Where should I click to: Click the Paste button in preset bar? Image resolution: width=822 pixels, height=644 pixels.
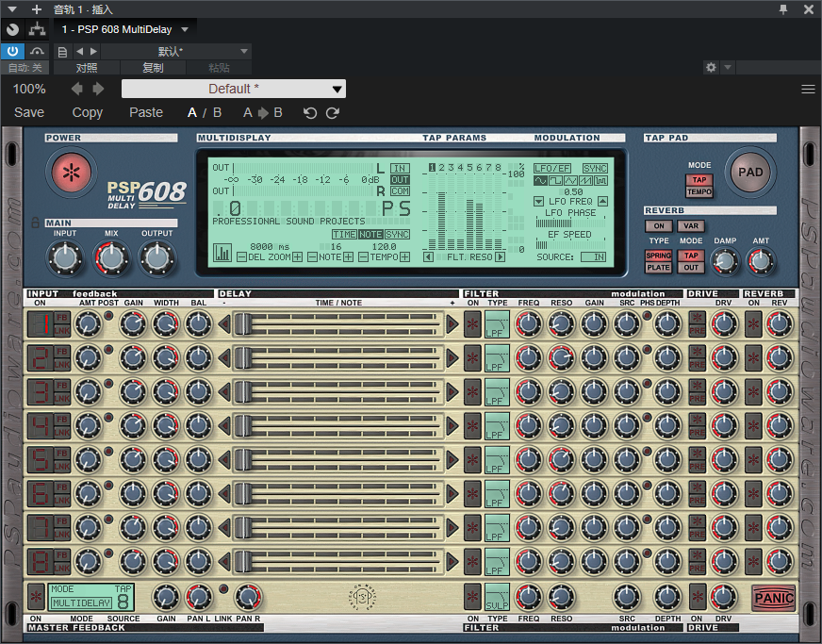(146, 112)
